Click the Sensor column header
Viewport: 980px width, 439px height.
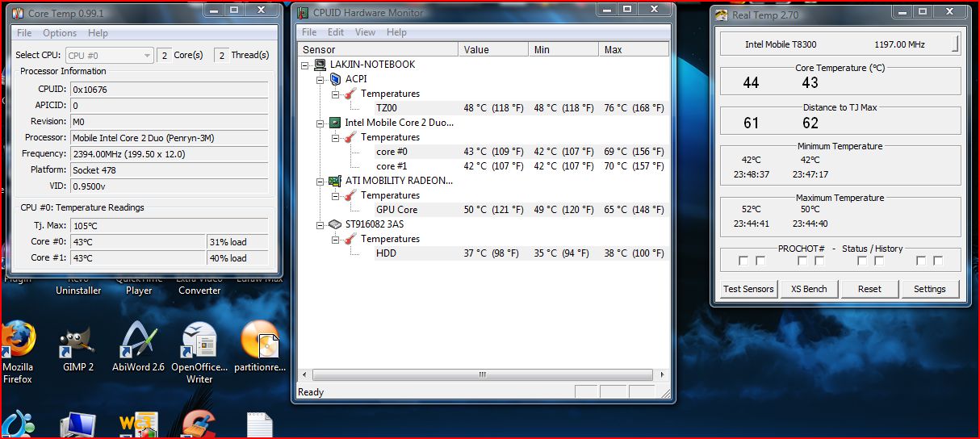point(378,49)
